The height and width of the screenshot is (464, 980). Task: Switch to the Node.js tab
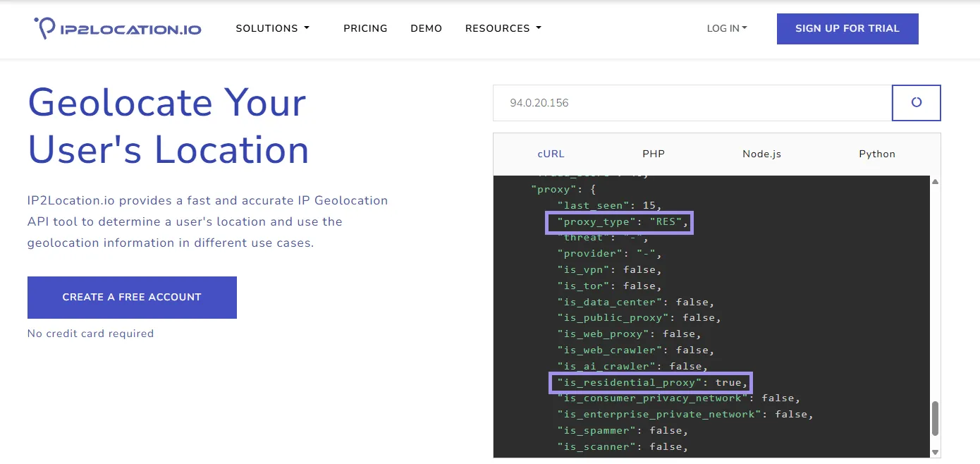click(761, 154)
